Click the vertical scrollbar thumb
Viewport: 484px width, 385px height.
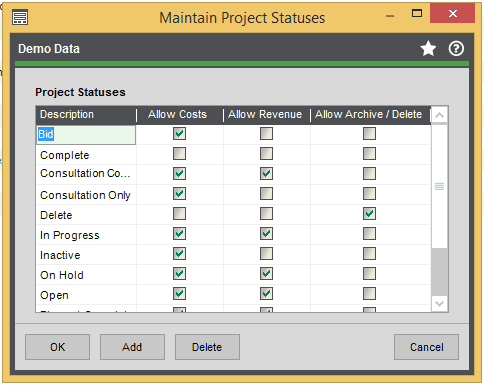[x=439, y=186]
